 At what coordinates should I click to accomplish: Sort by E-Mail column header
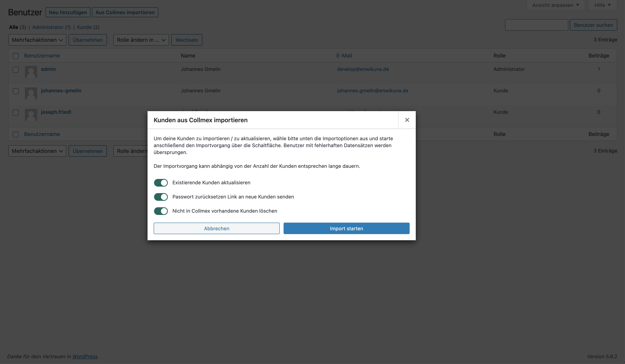(344, 56)
